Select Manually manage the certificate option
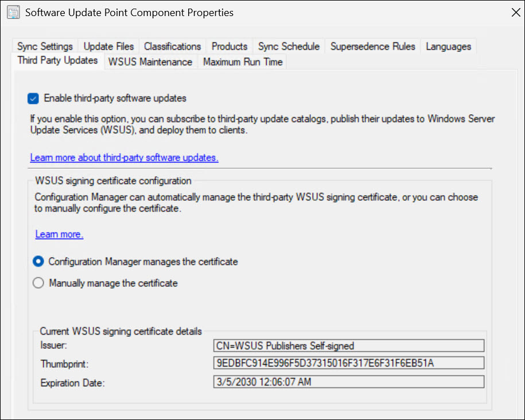This screenshot has height=420, width=525. point(38,283)
